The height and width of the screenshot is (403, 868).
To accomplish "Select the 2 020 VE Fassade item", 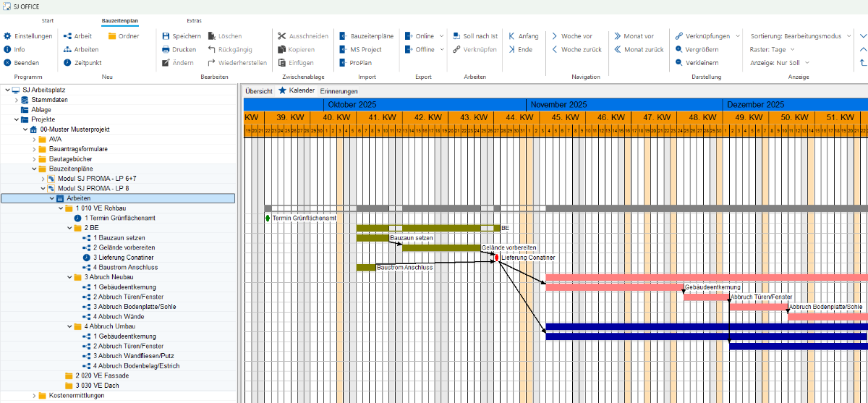I will (100, 376).
